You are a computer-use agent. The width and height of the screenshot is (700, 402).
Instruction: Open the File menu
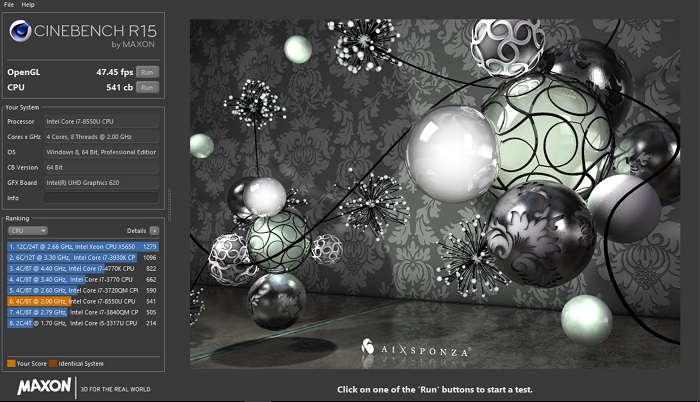coord(8,4)
